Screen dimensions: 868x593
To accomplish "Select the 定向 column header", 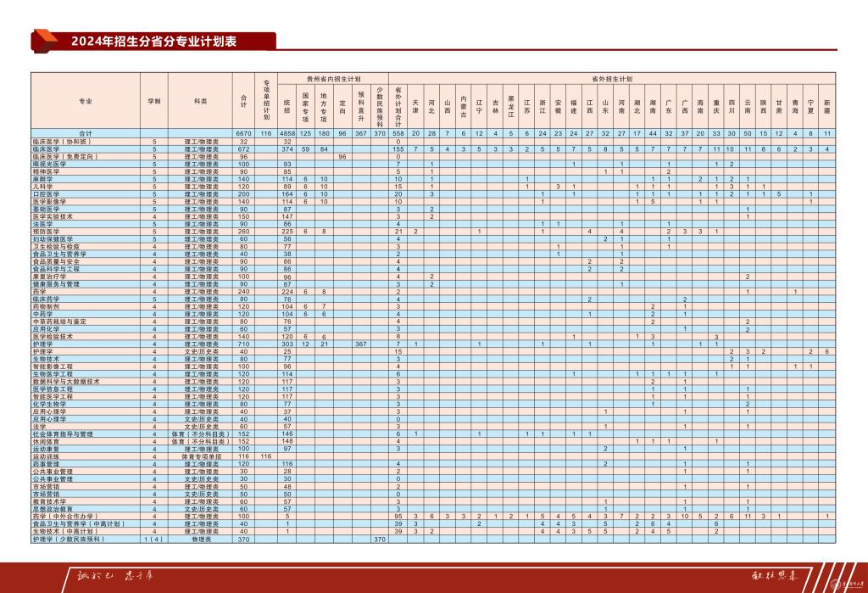I will [x=342, y=106].
